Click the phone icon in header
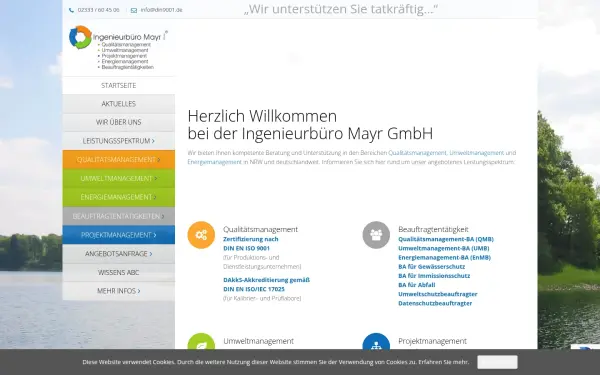The image size is (600, 375). click(x=72, y=10)
